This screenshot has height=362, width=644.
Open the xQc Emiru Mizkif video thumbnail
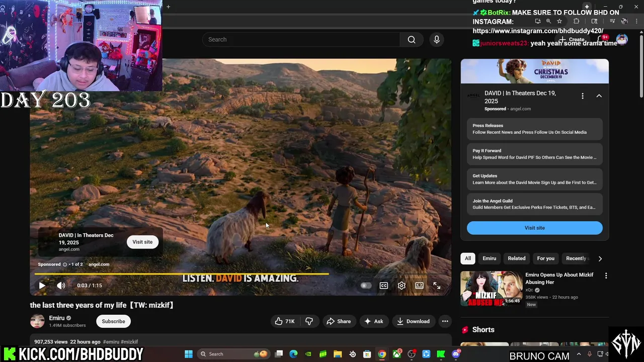(491, 289)
